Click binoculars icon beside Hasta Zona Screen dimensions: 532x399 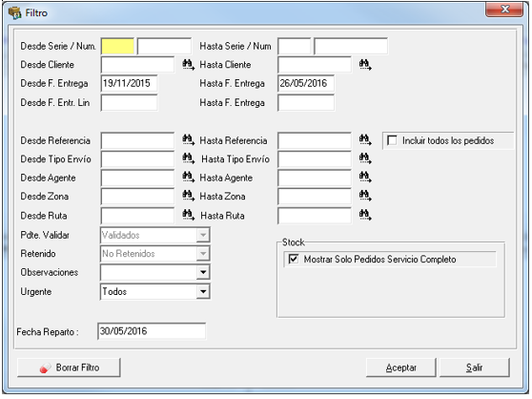[365, 196]
